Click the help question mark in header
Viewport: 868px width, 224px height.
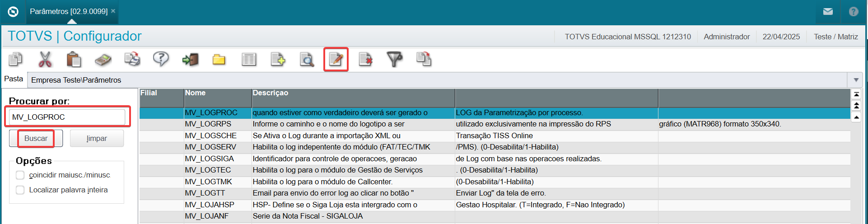click(854, 12)
